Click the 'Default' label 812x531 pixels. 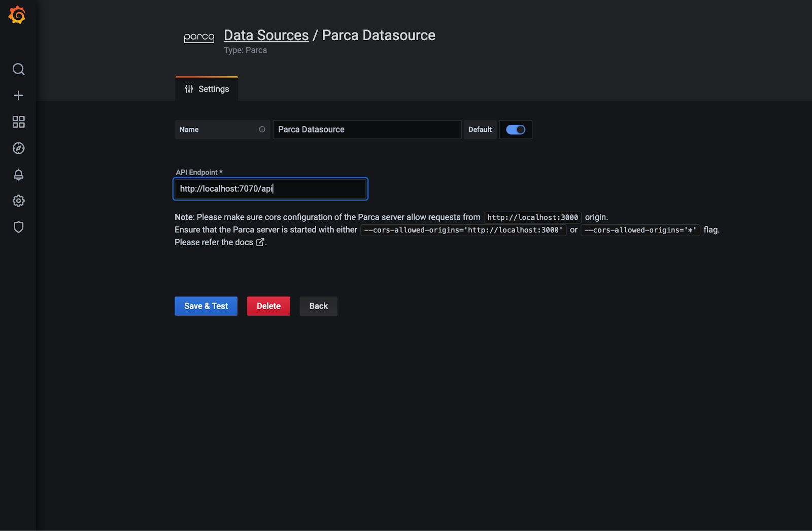pos(480,129)
